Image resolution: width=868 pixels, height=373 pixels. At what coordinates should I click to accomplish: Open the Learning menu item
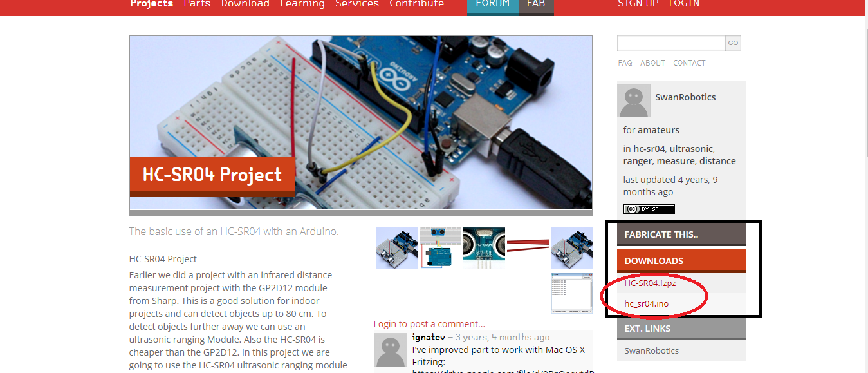302,4
